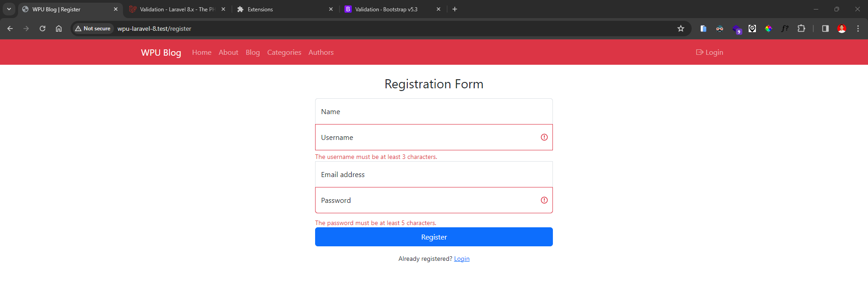868x283 pixels.
Task: Follow the Login link below Already registered
Action: tap(462, 259)
